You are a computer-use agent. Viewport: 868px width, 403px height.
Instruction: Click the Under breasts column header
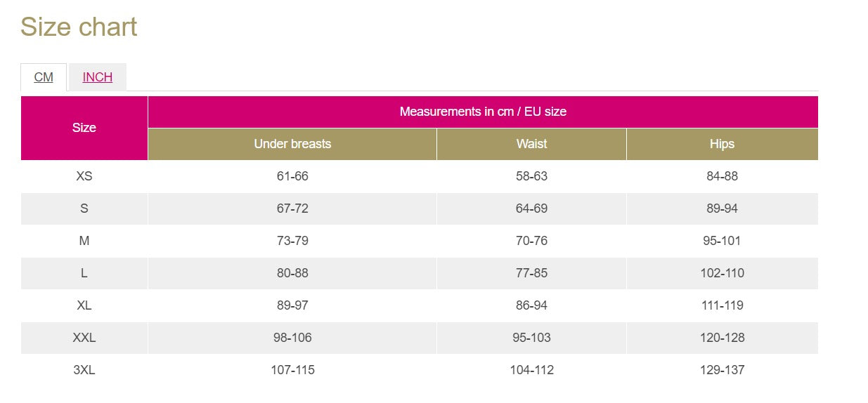point(292,144)
